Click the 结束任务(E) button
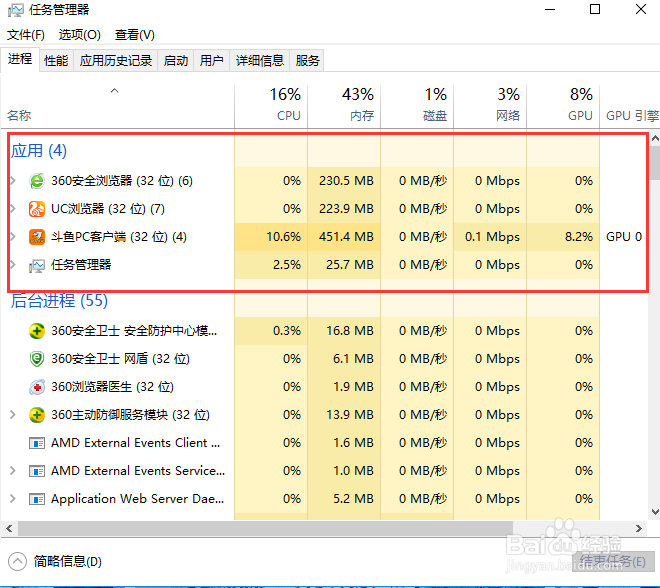This screenshot has width=660, height=588. [612, 561]
